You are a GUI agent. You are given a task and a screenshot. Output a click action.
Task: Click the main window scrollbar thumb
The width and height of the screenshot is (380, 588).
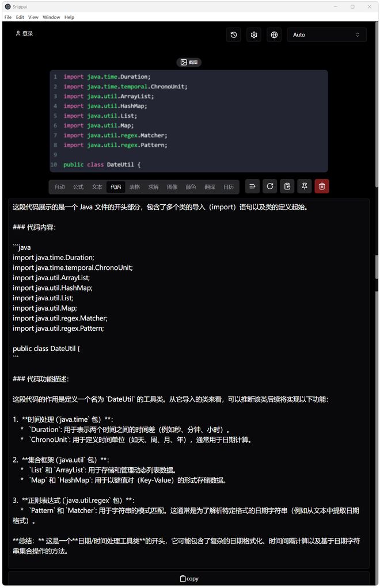[377, 105]
